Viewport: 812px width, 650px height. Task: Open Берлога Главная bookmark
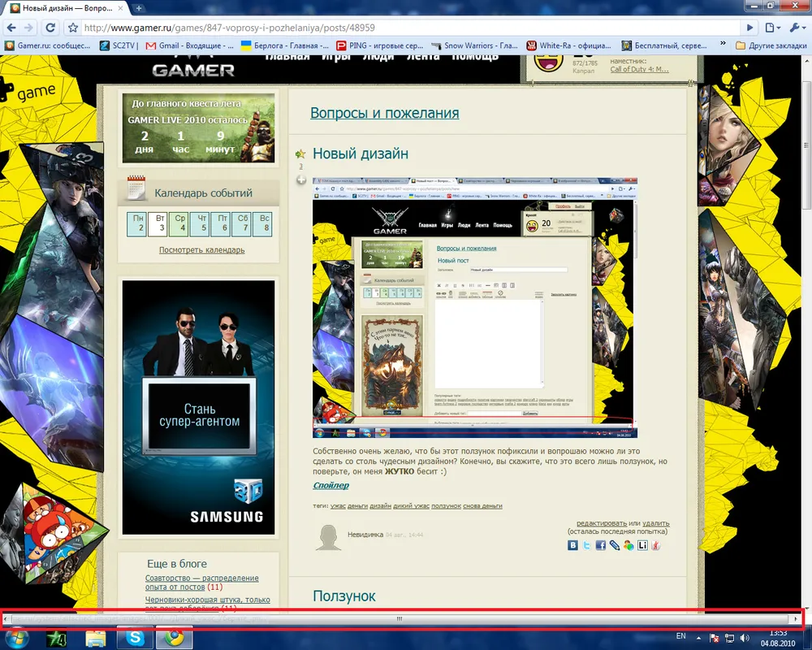point(285,45)
